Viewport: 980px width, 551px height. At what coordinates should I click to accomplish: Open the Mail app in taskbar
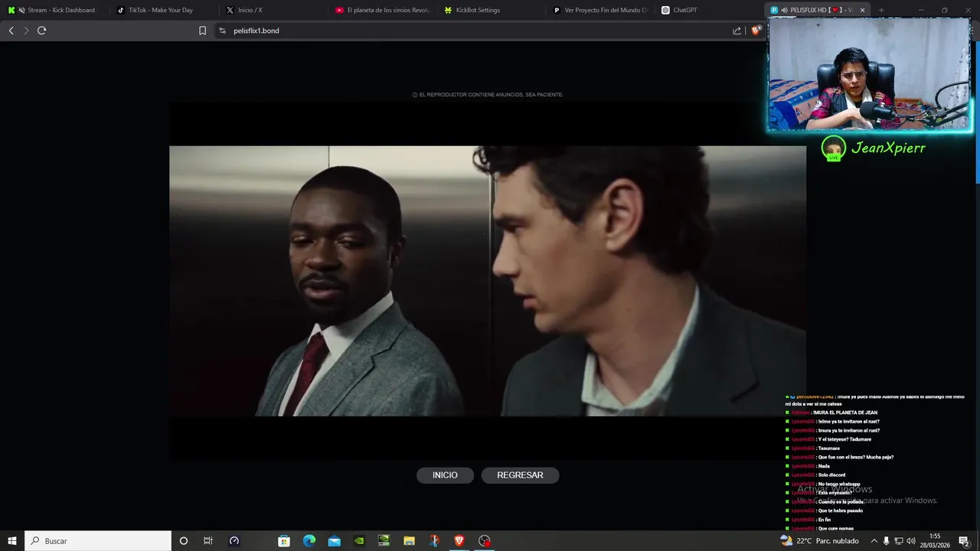tap(335, 541)
